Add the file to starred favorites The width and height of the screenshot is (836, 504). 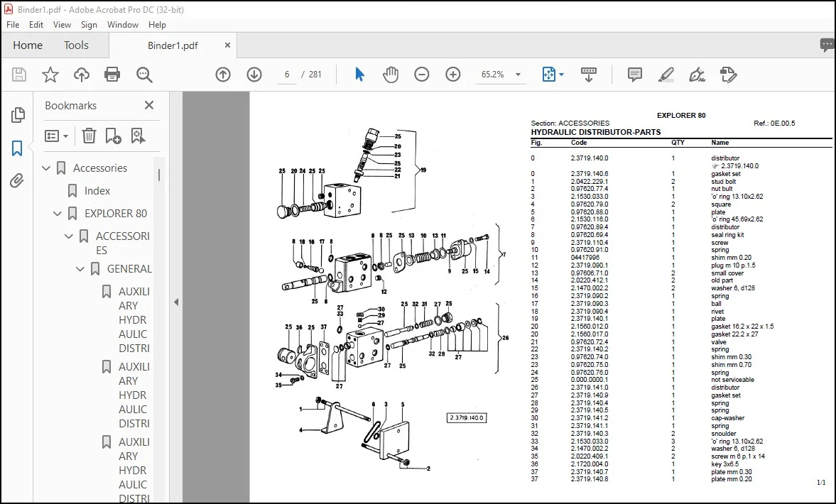pos(50,75)
